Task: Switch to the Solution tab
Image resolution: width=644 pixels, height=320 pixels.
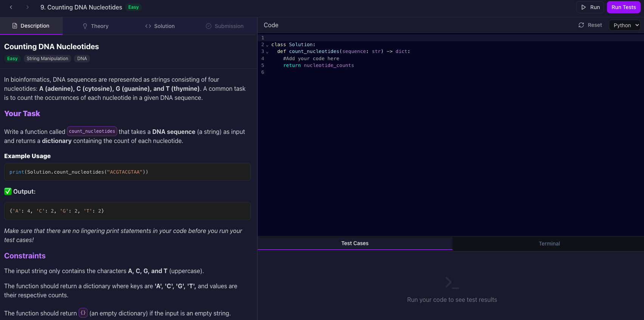Action: [160, 26]
